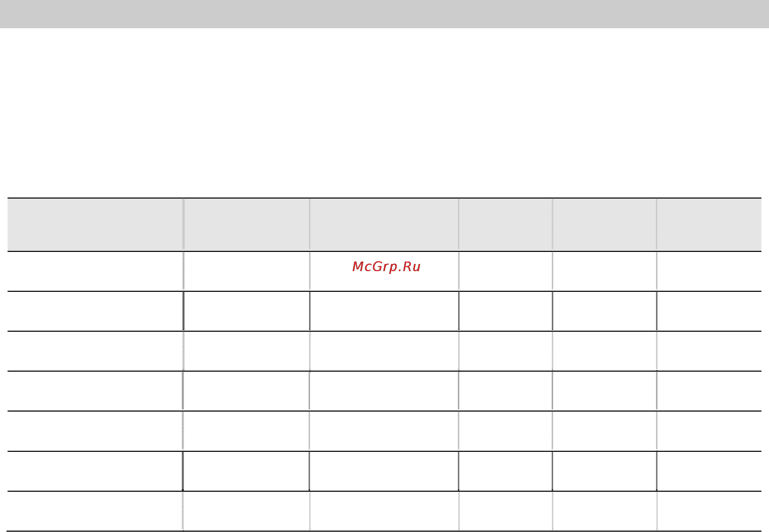Click the second column cell beside the watermark
This screenshot has width=769, height=532.
tap(246, 271)
